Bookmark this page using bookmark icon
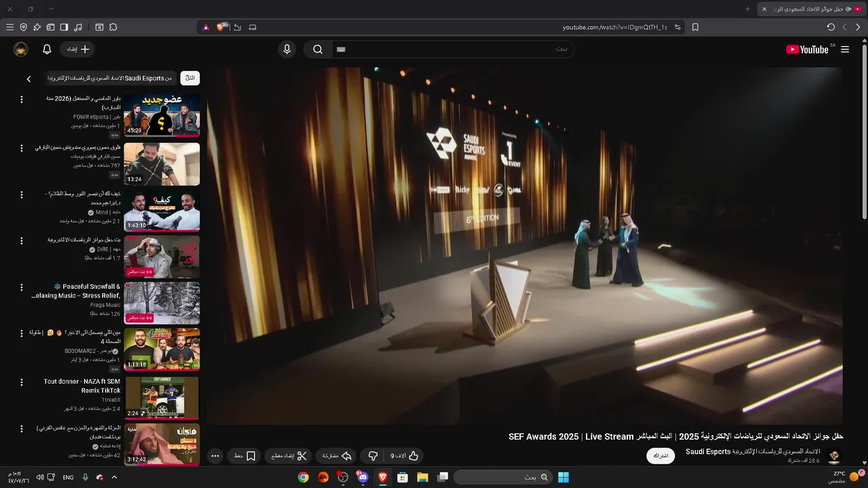868x488 pixels. coord(695,27)
